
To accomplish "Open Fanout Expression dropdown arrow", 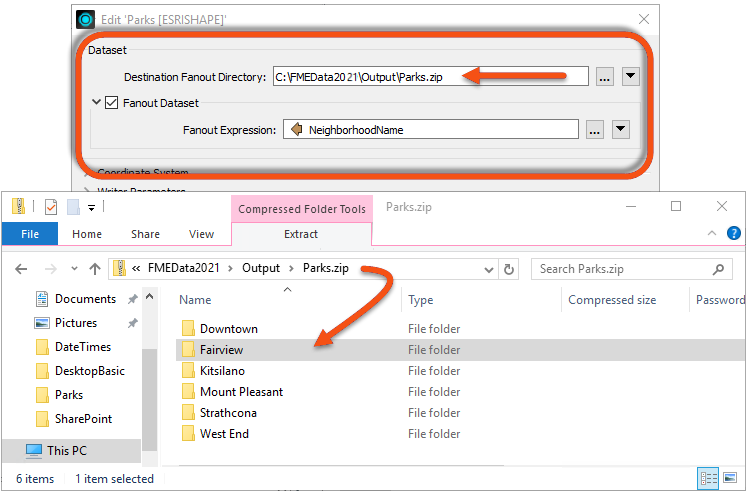I will pyautogui.click(x=621, y=129).
